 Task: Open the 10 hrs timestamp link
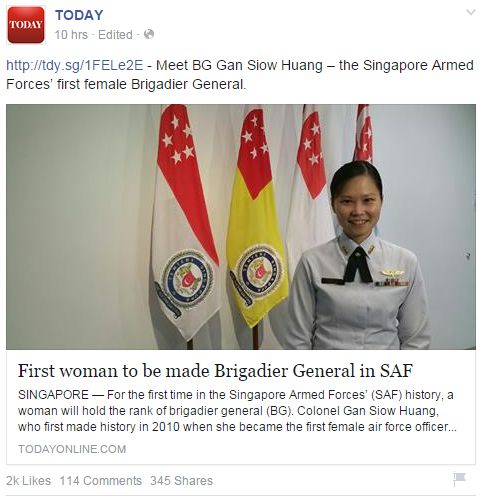[71, 35]
